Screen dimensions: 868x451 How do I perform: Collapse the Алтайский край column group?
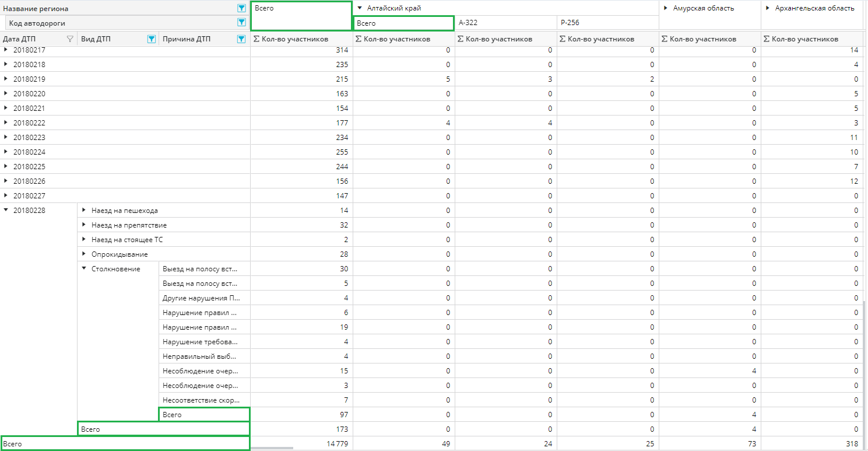tap(360, 8)
